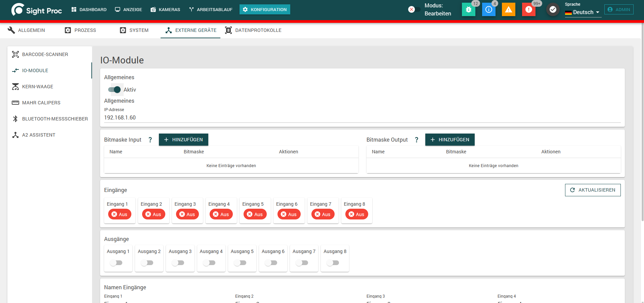Open the blue info notifications icon
Screen dimensions: 644x303
[x=488, y=9]
